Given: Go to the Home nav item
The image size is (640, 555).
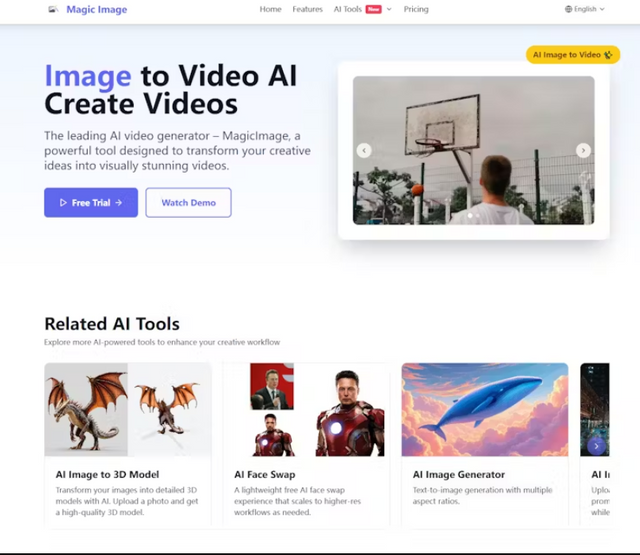Looking at the screenshot, I should coord(270,9).
